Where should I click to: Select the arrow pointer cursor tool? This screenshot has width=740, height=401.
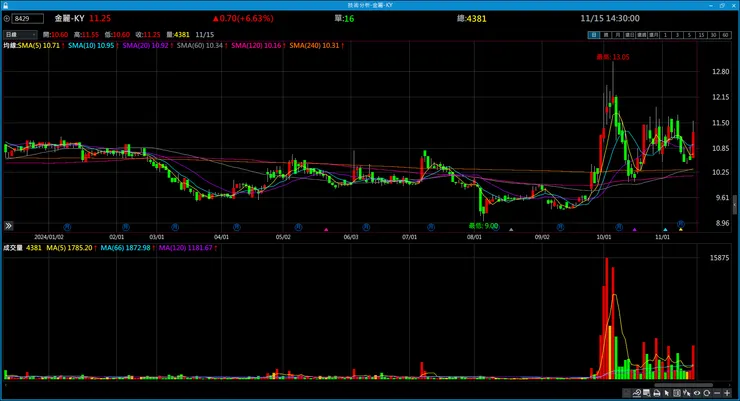pyautogui.click(x=666, y=393)
